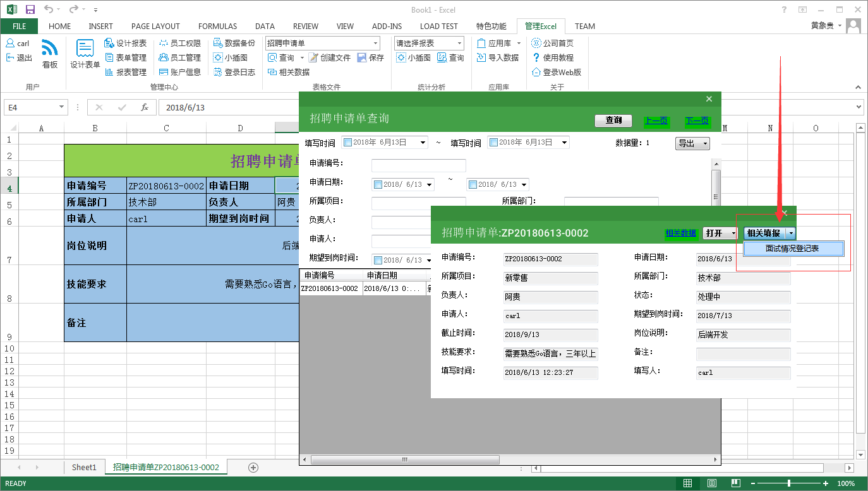Viewport: 868px width, 491px height.
Task: Toggle 申请日期 end date checkbox
Action: [473, 185]
